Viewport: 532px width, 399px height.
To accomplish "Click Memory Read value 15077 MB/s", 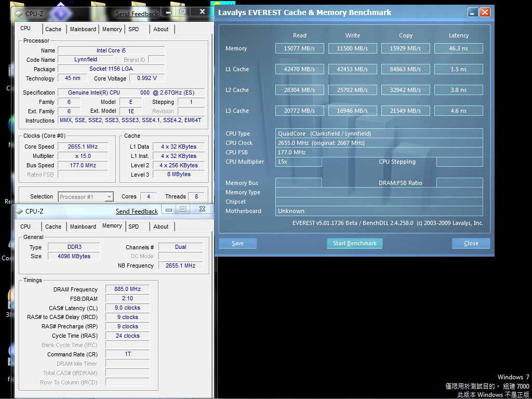I will [300, 48].
